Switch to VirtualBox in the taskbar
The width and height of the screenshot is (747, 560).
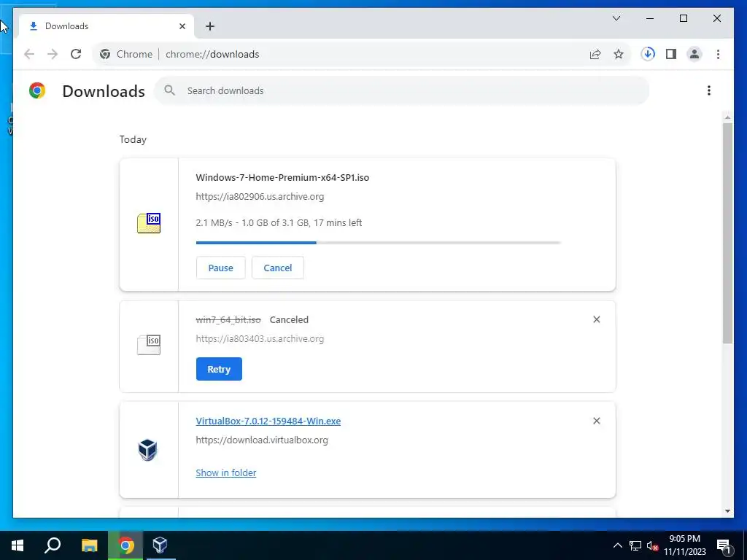(160, 545)
